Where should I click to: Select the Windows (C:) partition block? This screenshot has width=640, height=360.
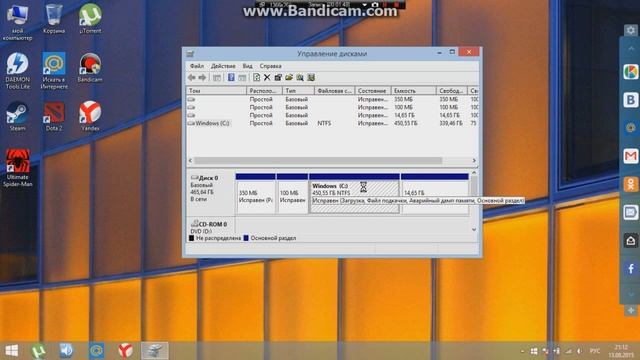pyautogui.click(x=354, y=194)
